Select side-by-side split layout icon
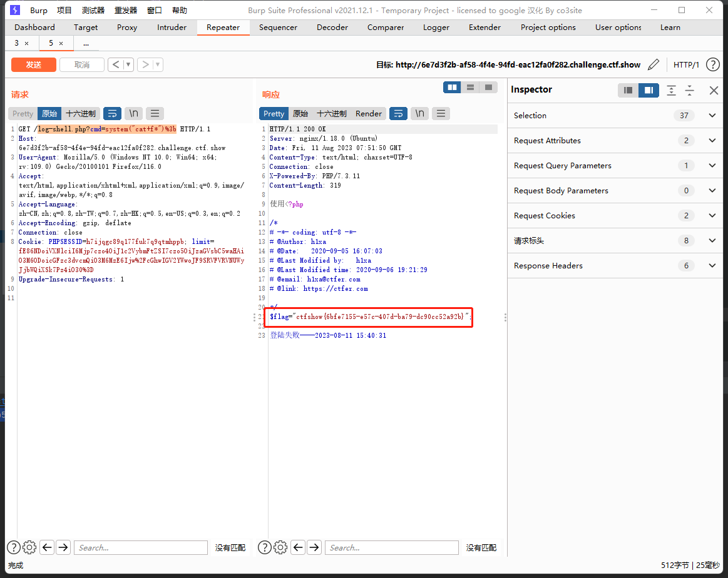Image resolution: width=728 pixels, height=578 pixels. [452, 87]
